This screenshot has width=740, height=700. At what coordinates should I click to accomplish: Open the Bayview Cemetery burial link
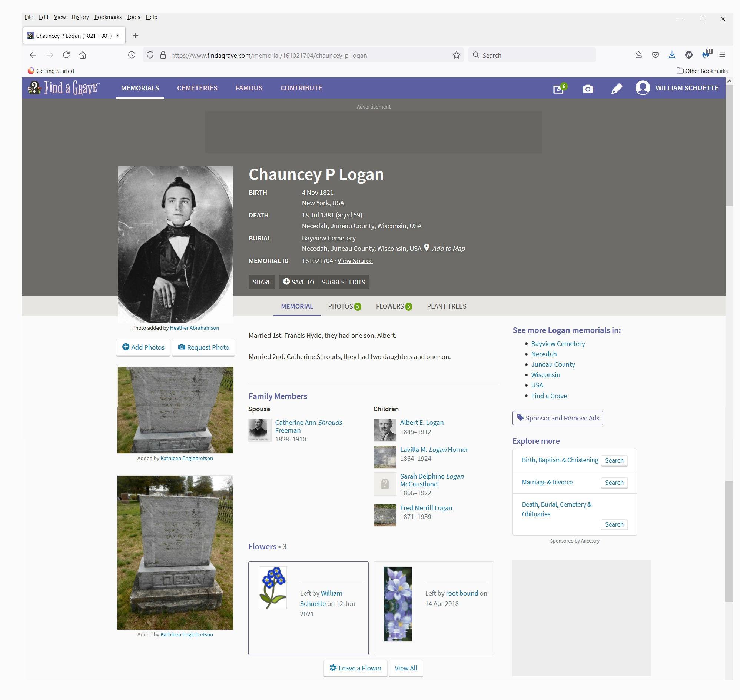click(329, 238)
